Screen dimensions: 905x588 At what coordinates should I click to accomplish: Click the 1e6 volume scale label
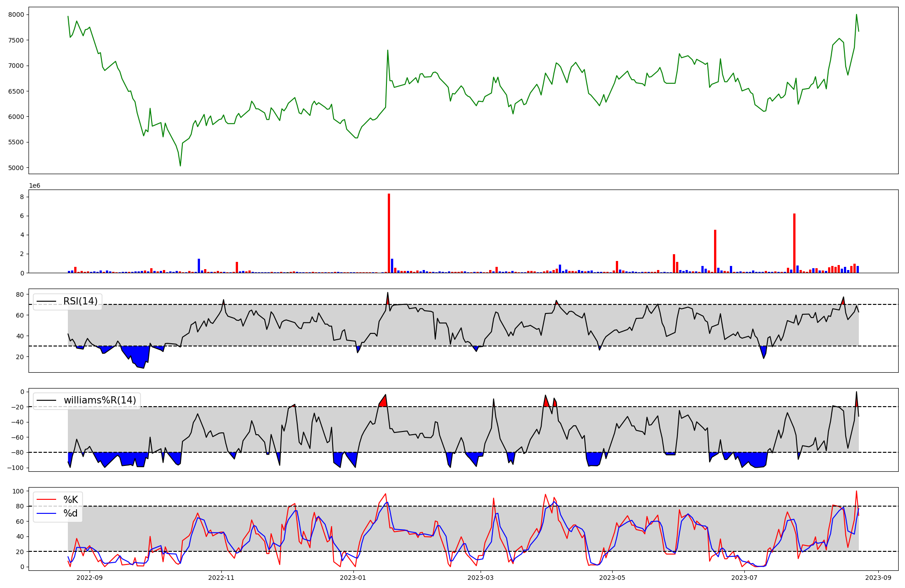[x=35, y=185]
